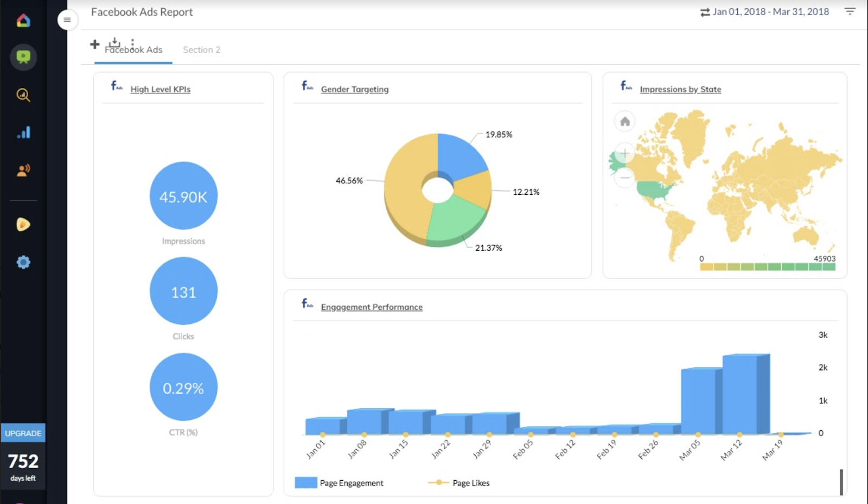Click the compare date arrows icon
Image resolution: width=868 pixels, height=504 pixels.
point(705,12)
